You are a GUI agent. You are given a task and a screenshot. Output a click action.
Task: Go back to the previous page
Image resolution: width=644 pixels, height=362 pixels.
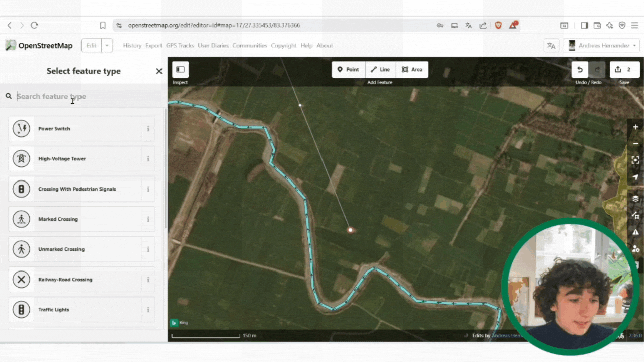pyautogui.click(x=9, y=25)
